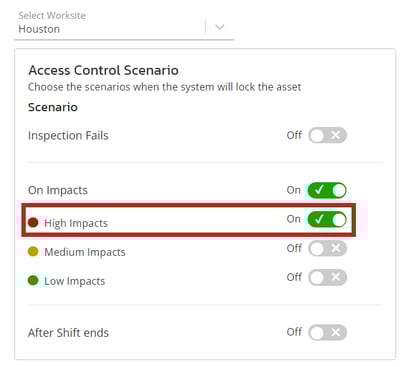Click the Low Impacts label
This screenshot has width=405, height=367.
coord(75,281)
